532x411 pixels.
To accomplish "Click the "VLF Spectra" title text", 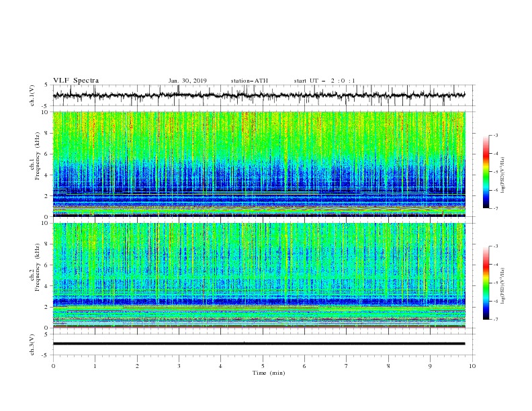I will pyautogui.click(x=76, y=81).
